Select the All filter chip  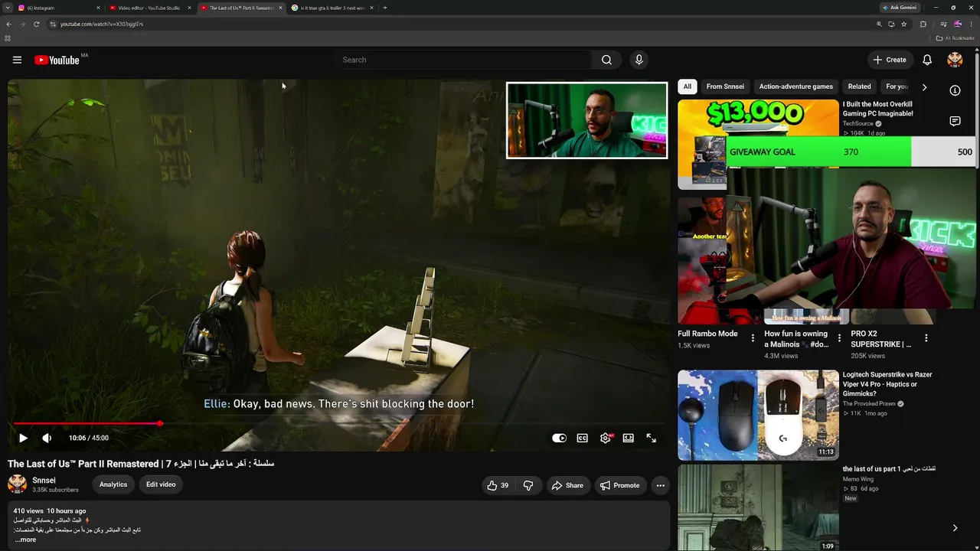coord(688,86)
